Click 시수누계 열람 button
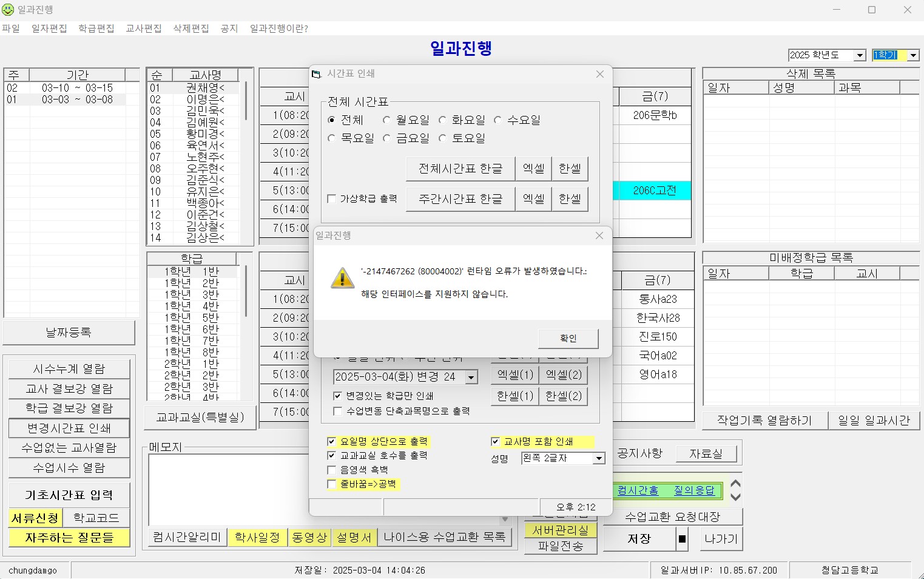Screen dimensions: 924x579 (x=69, y=369)
